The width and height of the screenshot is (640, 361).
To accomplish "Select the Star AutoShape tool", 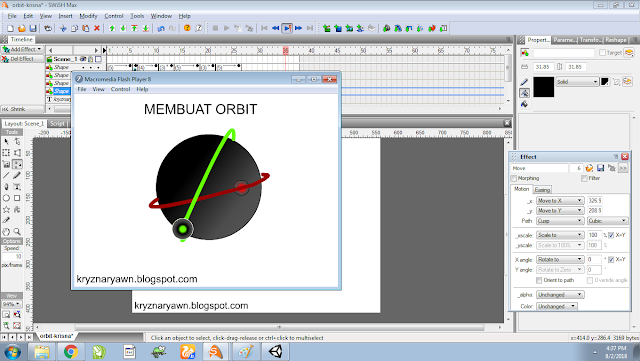I will (6, 209).
